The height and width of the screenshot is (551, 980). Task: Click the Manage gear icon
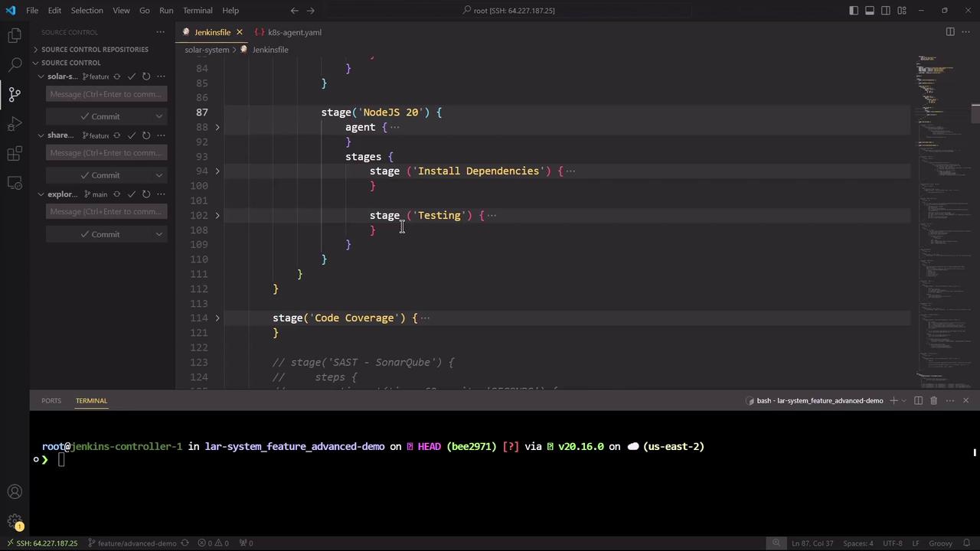click(15, 522)
